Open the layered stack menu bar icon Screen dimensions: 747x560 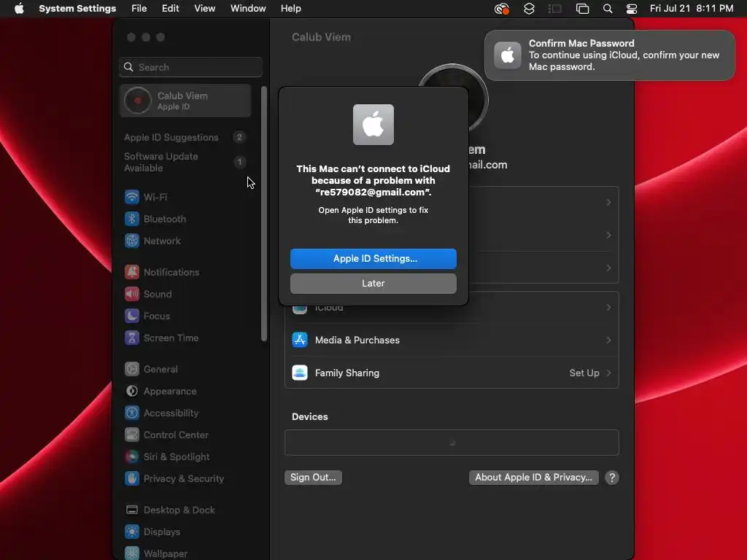click(x=529, y=9)
